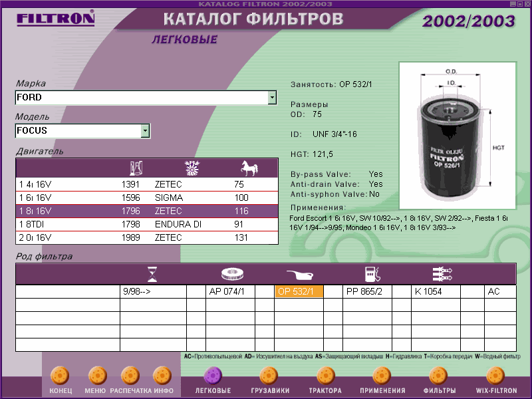This screenshot has width=532, height=399.
Task: Close the catalog window
Action: (526, 4)
